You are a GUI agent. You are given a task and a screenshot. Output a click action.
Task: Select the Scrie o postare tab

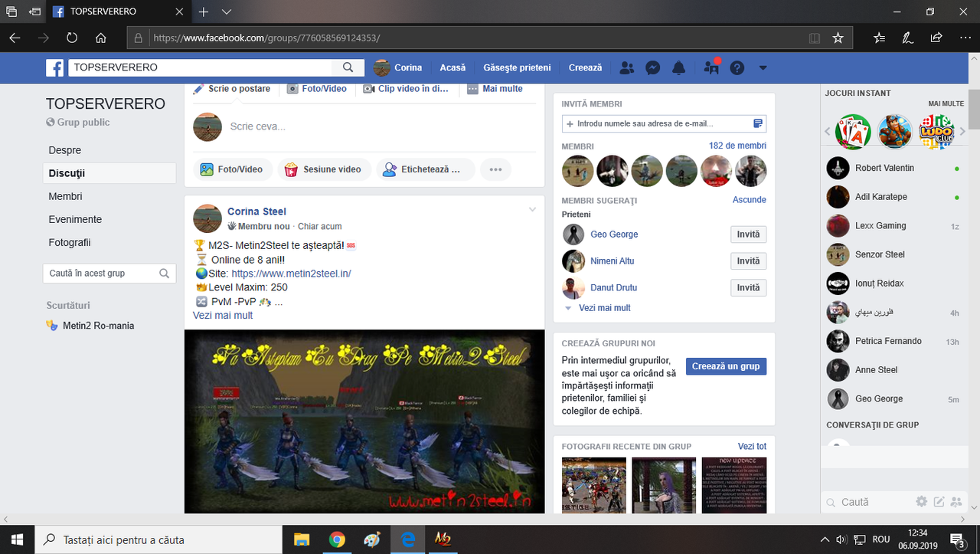coord(232,89)
